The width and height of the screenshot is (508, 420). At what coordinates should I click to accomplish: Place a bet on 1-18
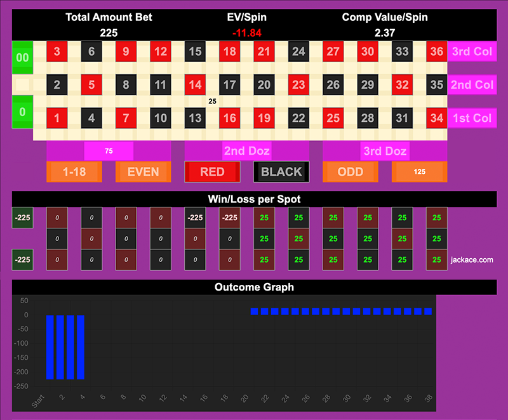[x=74, y=171]
